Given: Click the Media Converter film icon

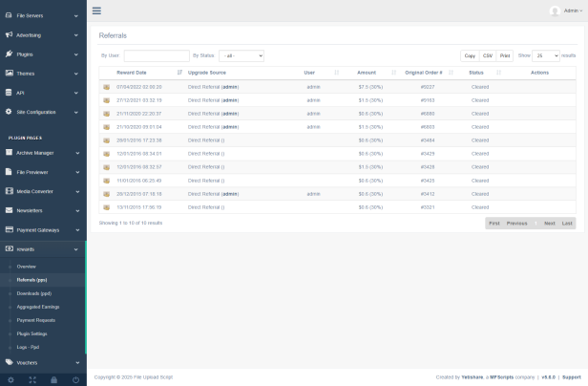Looking at the screenshot, I should tap(9, 191).
